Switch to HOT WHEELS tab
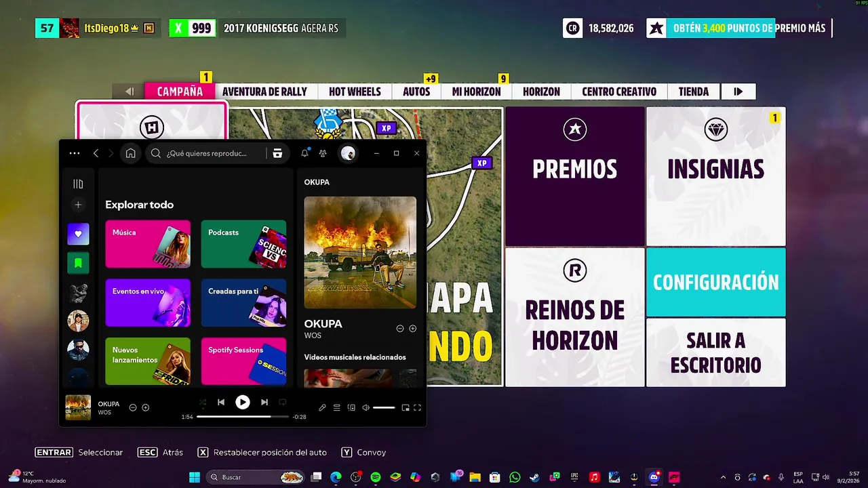 (x=355, y=91)
